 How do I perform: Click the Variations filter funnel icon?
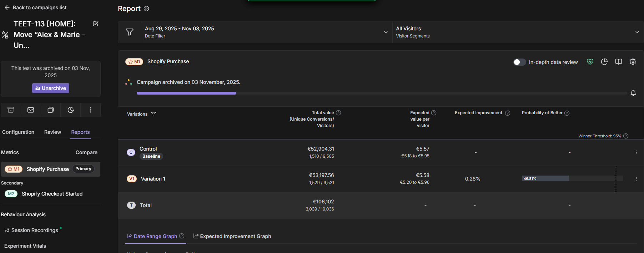click(x=154, y=114)
